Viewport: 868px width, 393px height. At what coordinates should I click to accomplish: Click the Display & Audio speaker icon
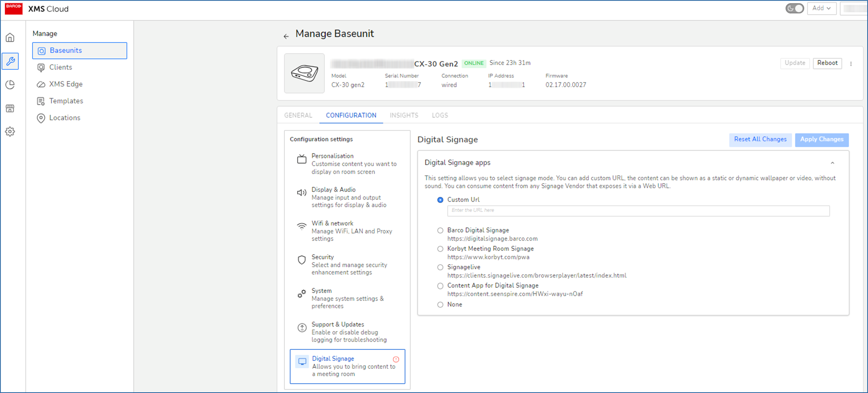[x=301, y=192]
